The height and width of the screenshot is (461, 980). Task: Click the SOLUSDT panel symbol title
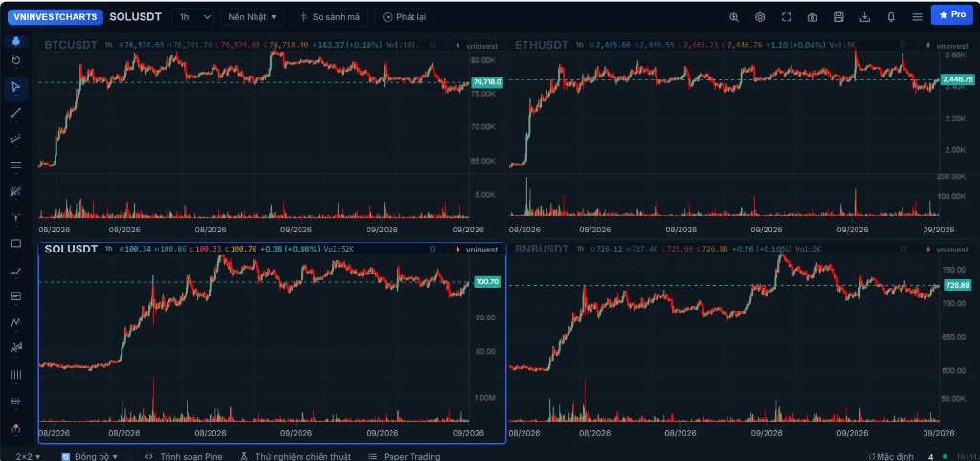click(71, 250)
